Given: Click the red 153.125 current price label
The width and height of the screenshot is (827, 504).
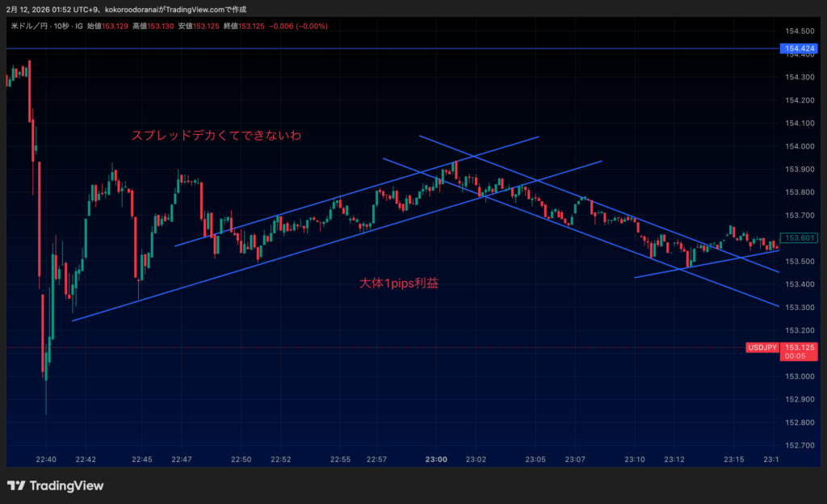Looking at the screenshot, I should click(x=798, y=347).
